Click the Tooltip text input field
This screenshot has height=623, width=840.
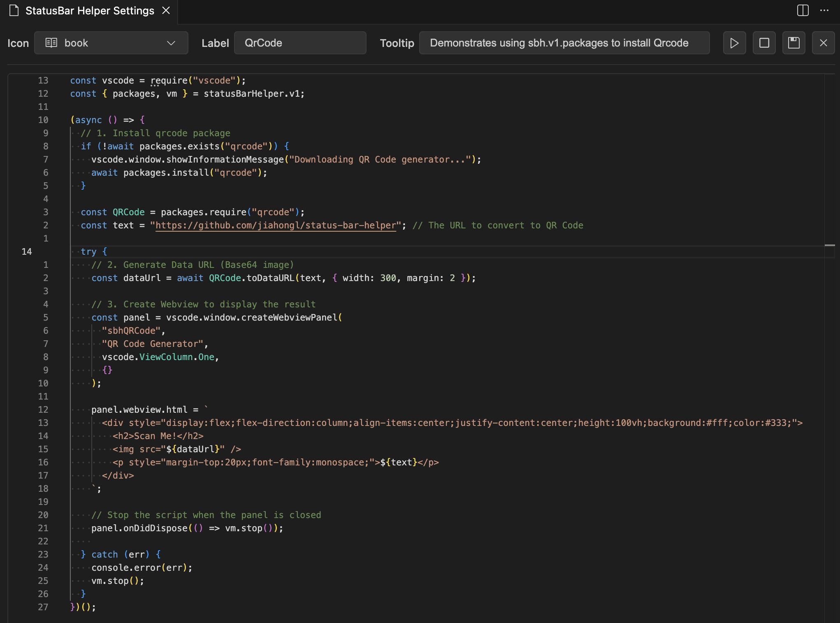(x=564, y=43)
